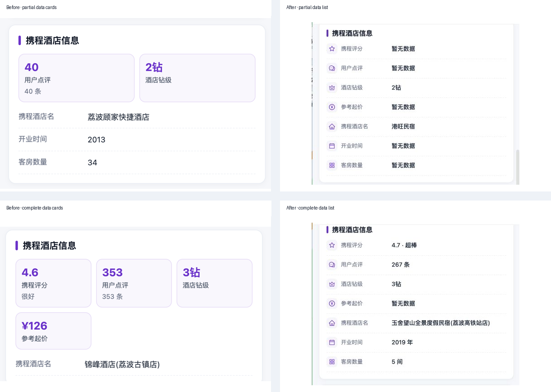Click caption Before · complete data cards
Screen dimensions: 551x392
point(35,208)
